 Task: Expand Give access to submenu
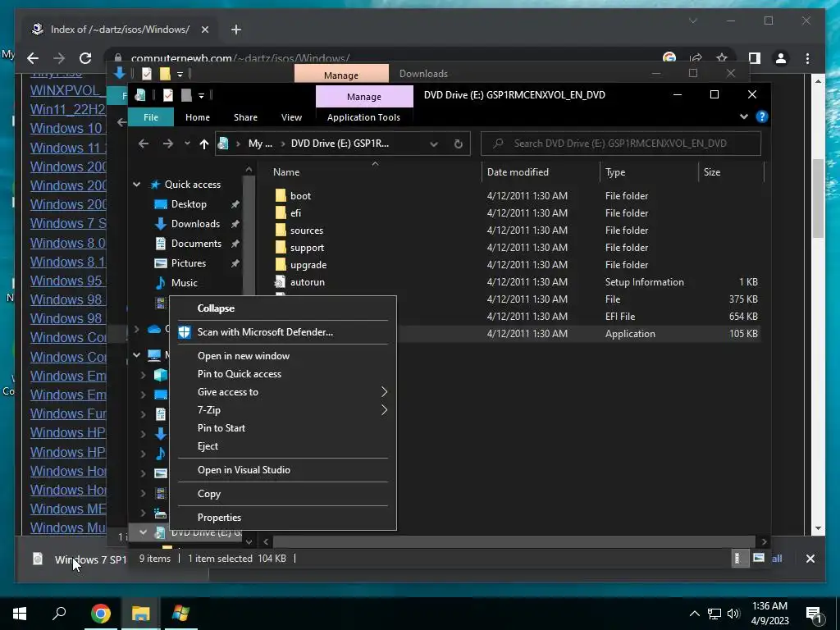384,392
